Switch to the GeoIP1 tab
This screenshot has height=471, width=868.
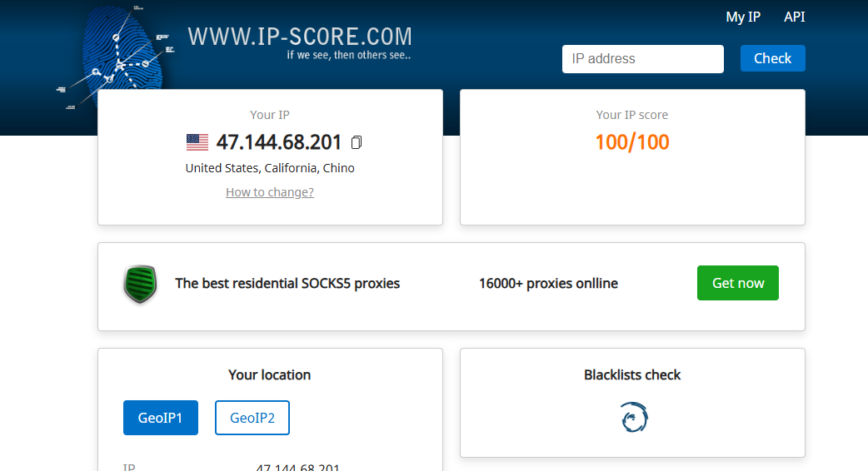pyautogui.click(x=161, y=418)
